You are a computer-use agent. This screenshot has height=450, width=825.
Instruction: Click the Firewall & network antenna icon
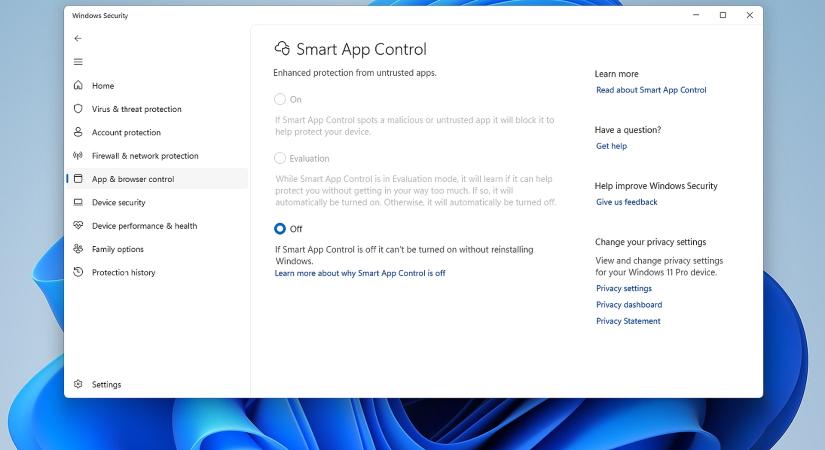click(x=78, y=155)
